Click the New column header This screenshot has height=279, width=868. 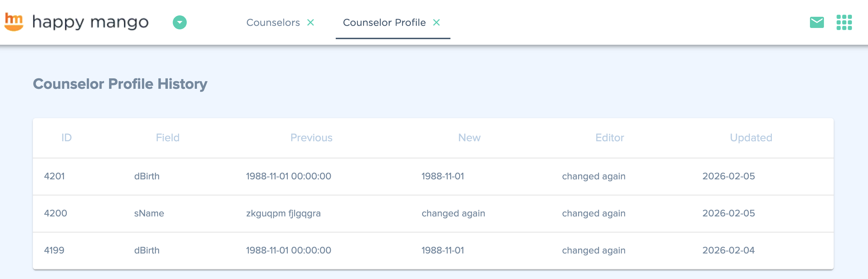[469, 138]
